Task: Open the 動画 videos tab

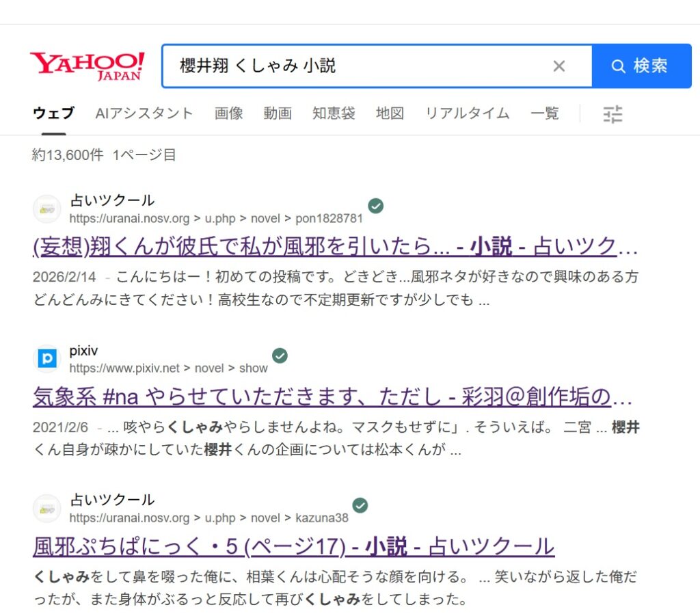Action: pos(278,113)
